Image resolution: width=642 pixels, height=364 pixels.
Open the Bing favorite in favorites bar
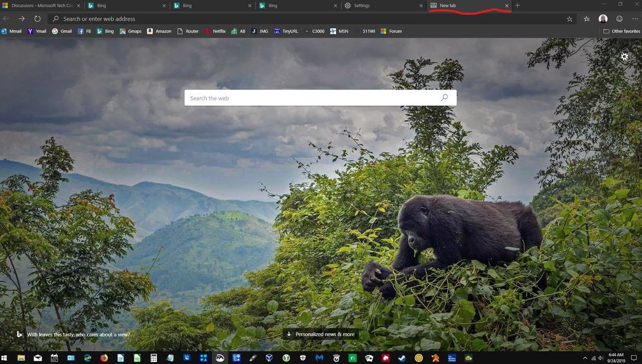click(x=105, y=31)
